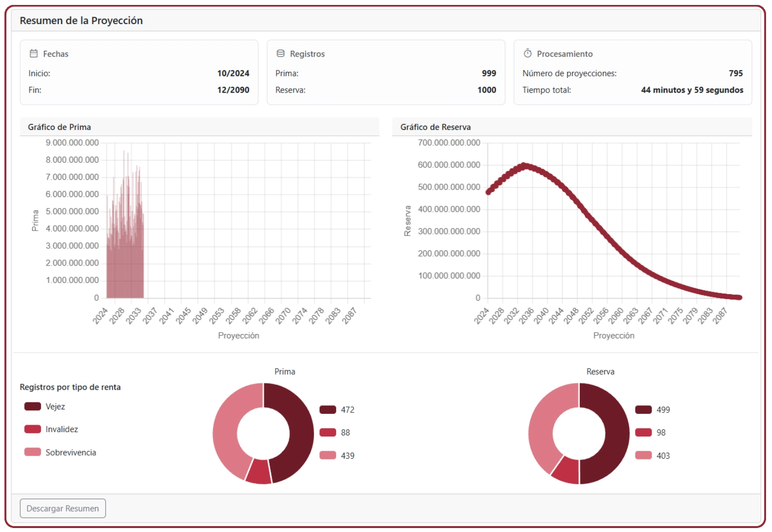Viewport: 772px width, 532px height.
Task: Click the red swatch beside Invalidez
Action: tap(33, 429)
